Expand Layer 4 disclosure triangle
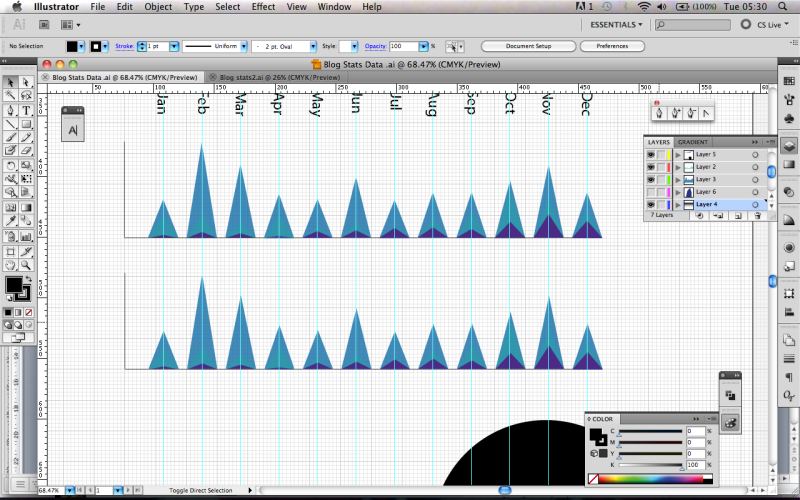The height and width of the screenshot is (500, 800). point(678,205)
